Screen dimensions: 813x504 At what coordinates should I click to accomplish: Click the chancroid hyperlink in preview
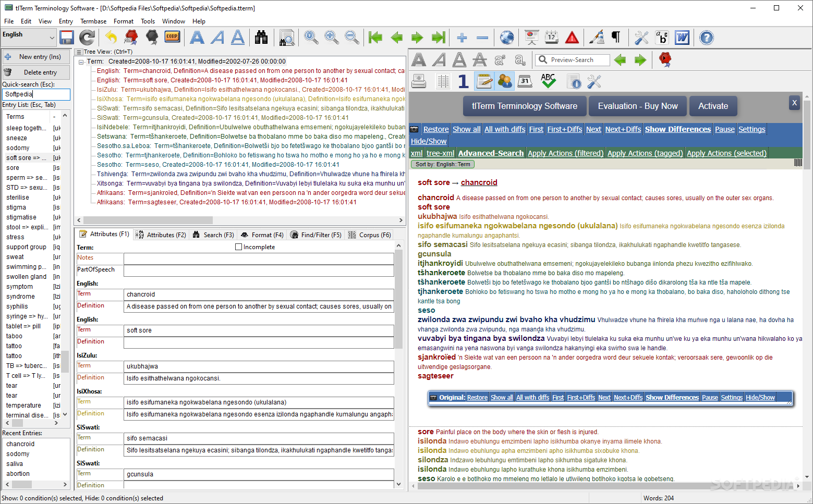click(x=479, y=182)
